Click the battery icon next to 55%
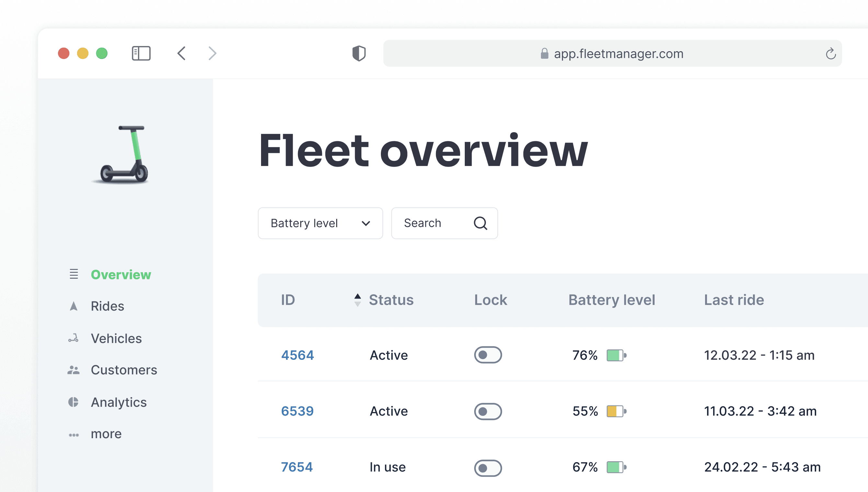Viewport: 868px width, 492px height. tap(616, 411)
